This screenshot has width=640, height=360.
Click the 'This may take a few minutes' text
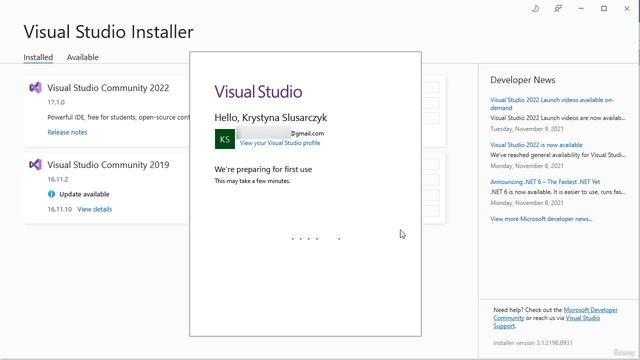coord(252,181)
